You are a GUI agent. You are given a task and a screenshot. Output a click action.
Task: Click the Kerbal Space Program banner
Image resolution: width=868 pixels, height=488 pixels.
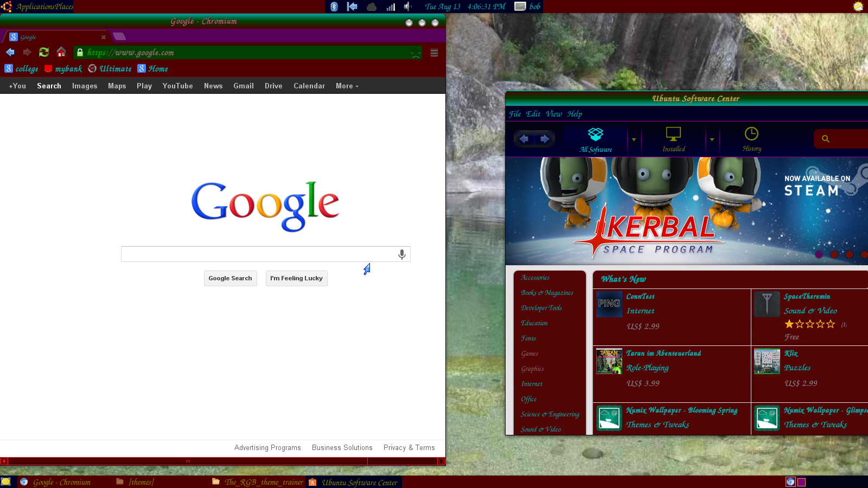pos(687,211)
